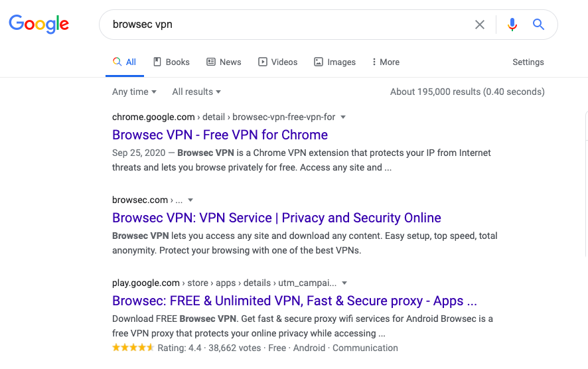Open the Browsec FREE & Unlimited VPN Apps link
This screenshot has width=588, height=369.
pos(294,301)
